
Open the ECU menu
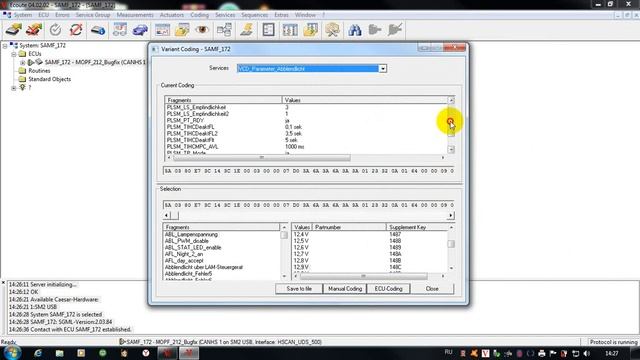click(44, 15)
